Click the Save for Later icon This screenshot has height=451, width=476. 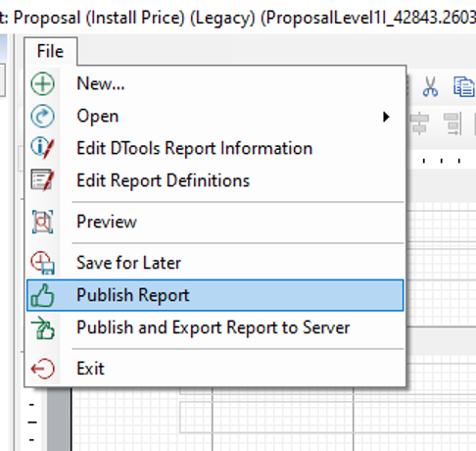tap(42, 263)
